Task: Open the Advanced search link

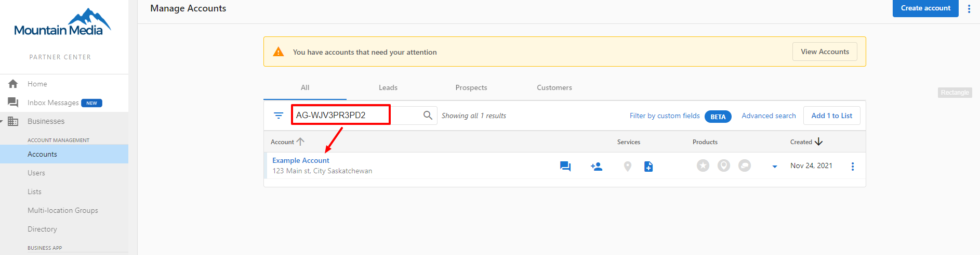Action: 769,116
